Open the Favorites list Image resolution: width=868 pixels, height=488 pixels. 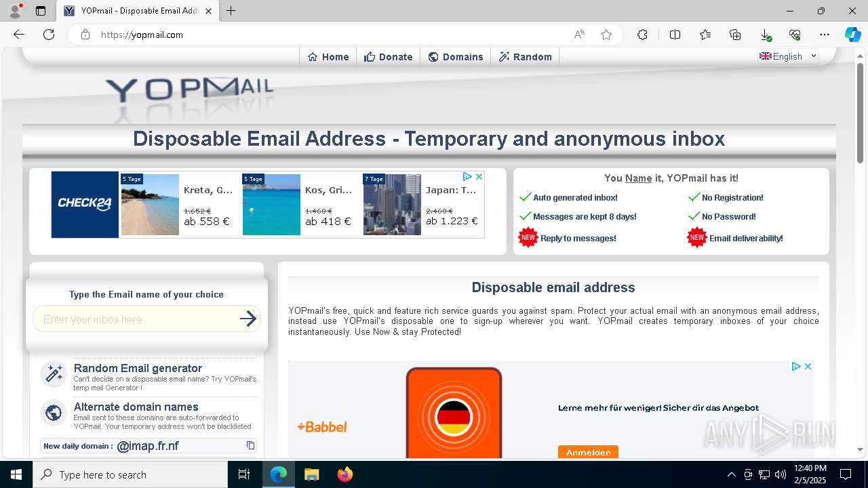click(705, 35)
